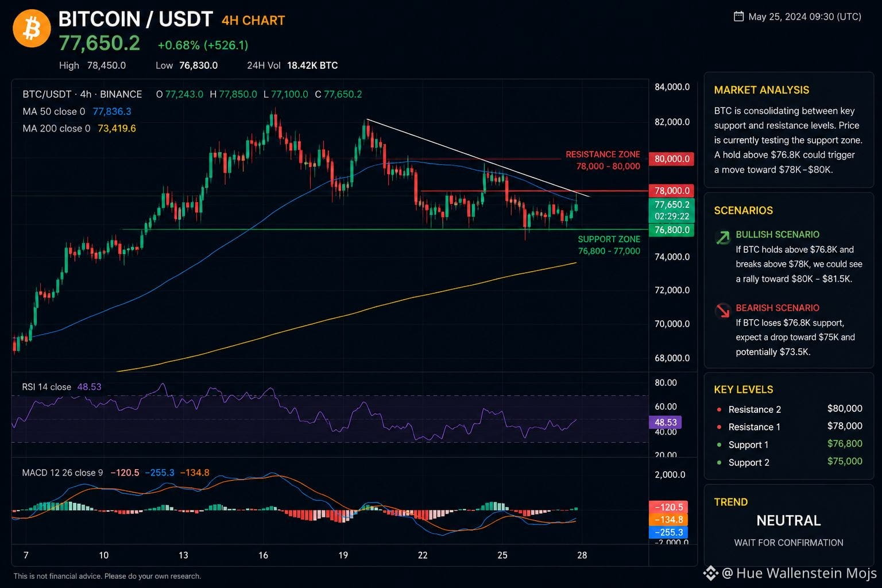This screenshot has width=882, height=588.
Task: Click the candle low value L 77,100.0
Action: pyautogui.click(x=285, y=94)
